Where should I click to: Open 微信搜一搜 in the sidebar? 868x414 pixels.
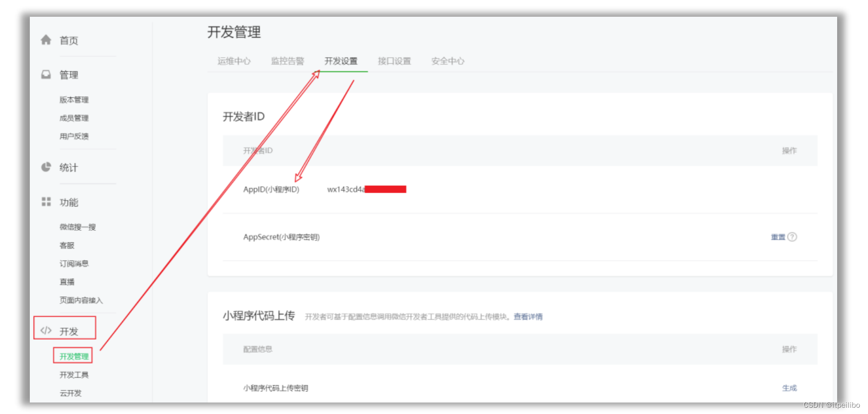click(77, 227)
